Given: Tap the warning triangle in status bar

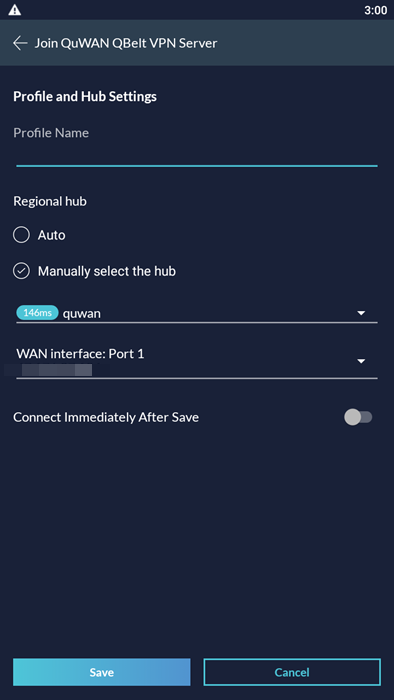Looking at the screenshot, I should [x=15, y=10].
